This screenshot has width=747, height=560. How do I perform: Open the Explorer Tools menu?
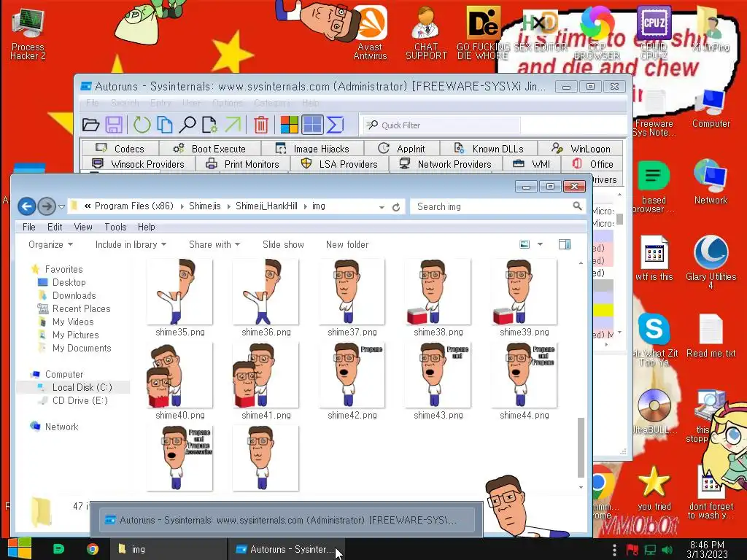tap(115, 227)
